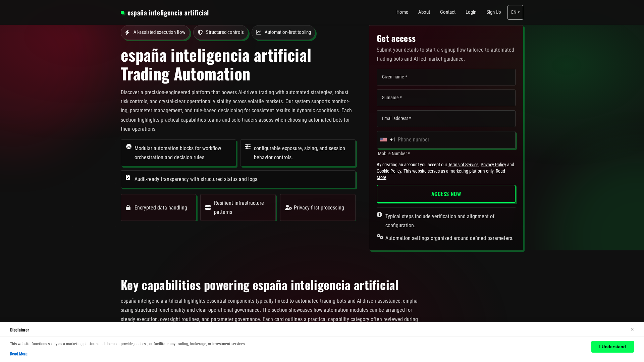644x362 pixels.
Task: Click the AI-assisted execution flow chip
Action: pyautogui.click(x=155, y=33)
